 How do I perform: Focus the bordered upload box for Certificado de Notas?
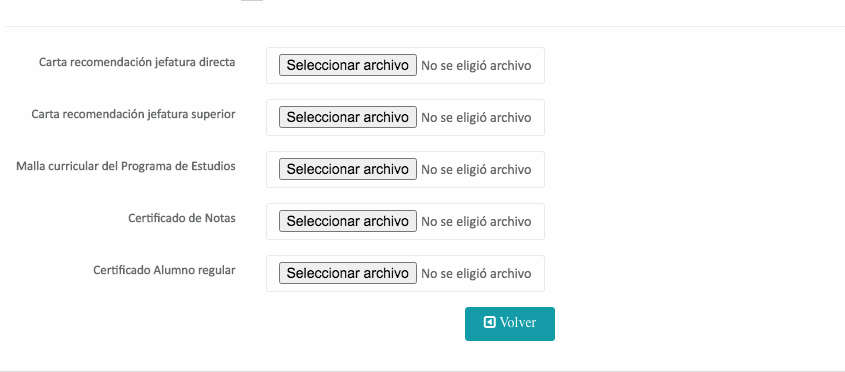405,222
